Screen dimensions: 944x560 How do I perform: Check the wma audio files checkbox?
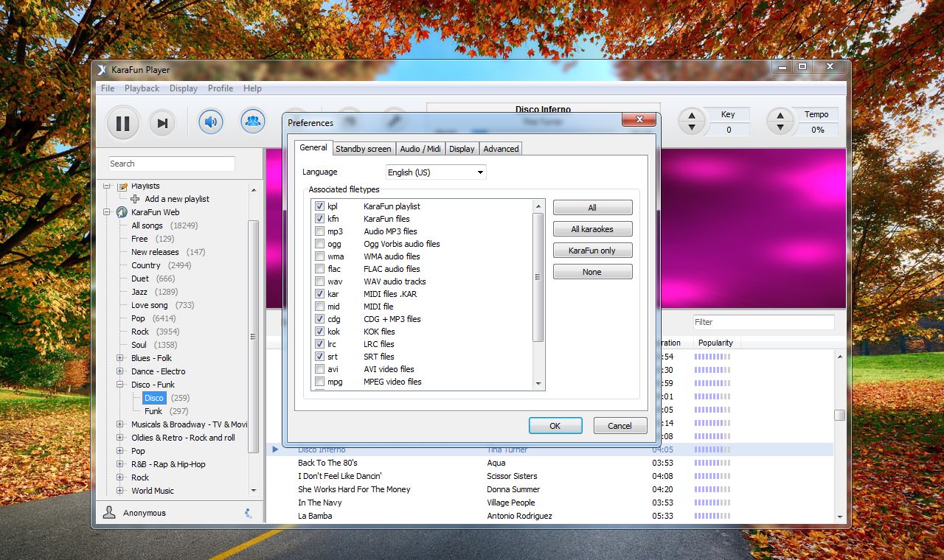[319, 256]
